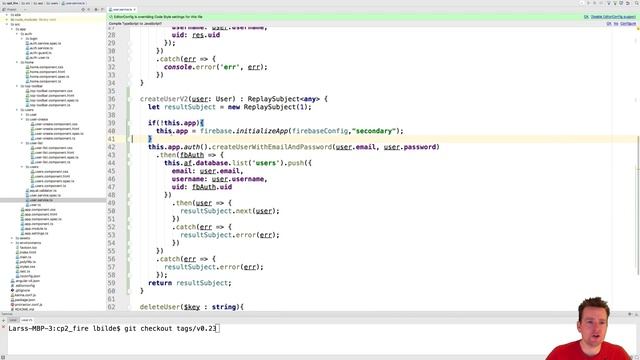Click OK on EditorConfig notification
This screenshot has width=640, height=360.
[586, 17]
